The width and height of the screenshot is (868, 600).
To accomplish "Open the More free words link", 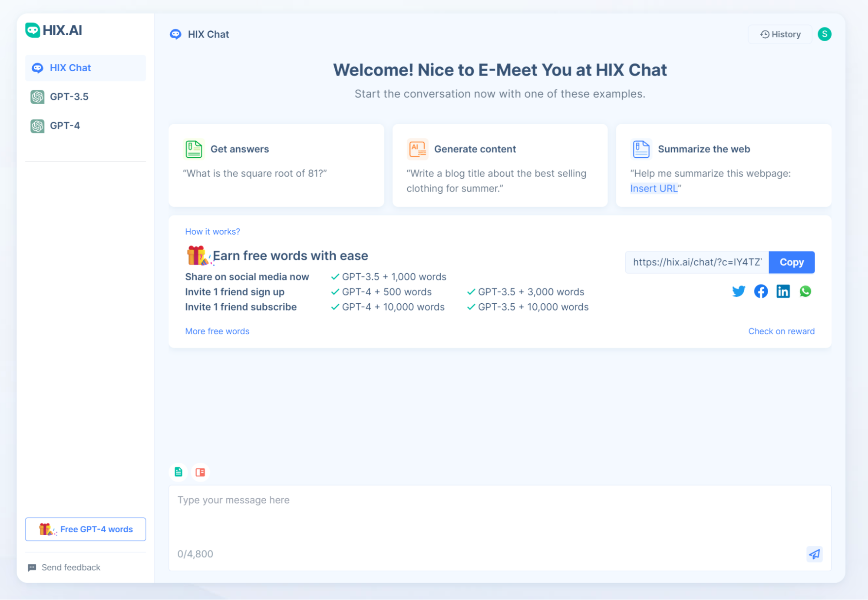I will coord(217,331).
